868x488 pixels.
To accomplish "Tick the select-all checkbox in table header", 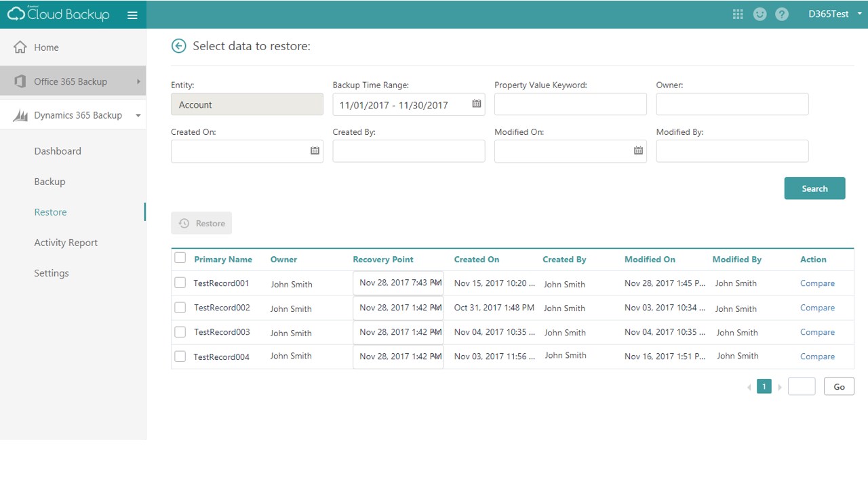I will (180, 258).
